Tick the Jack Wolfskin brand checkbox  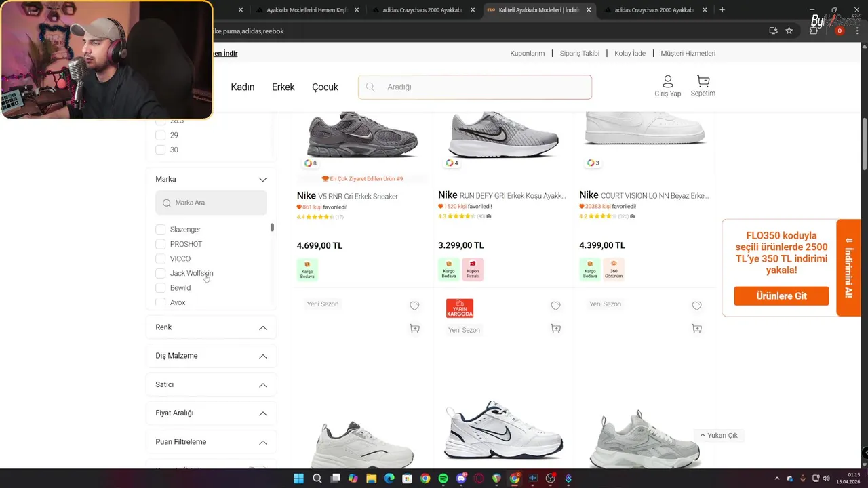click(x=161, y=273)
